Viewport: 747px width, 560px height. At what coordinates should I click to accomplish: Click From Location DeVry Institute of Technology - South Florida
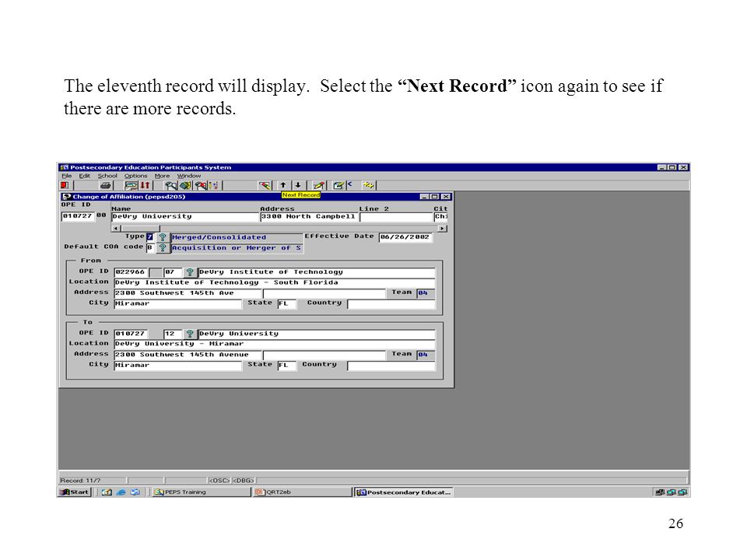tap(275, 282)
